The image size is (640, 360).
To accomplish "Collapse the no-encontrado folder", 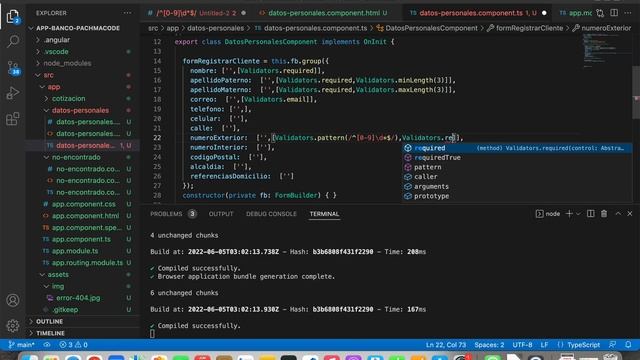I will point(76,157).
